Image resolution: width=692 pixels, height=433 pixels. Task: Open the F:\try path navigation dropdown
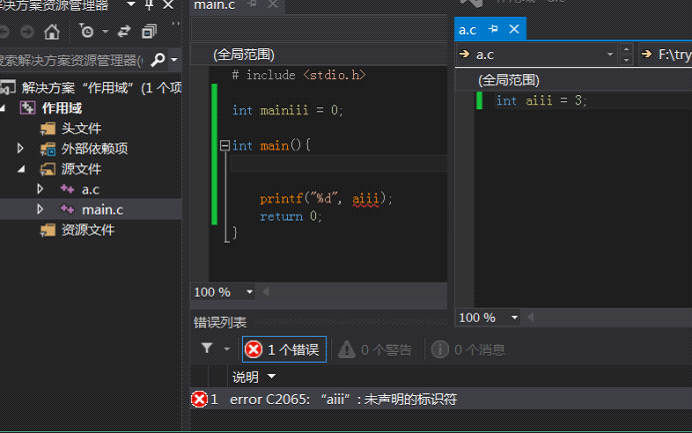point(666,54)
